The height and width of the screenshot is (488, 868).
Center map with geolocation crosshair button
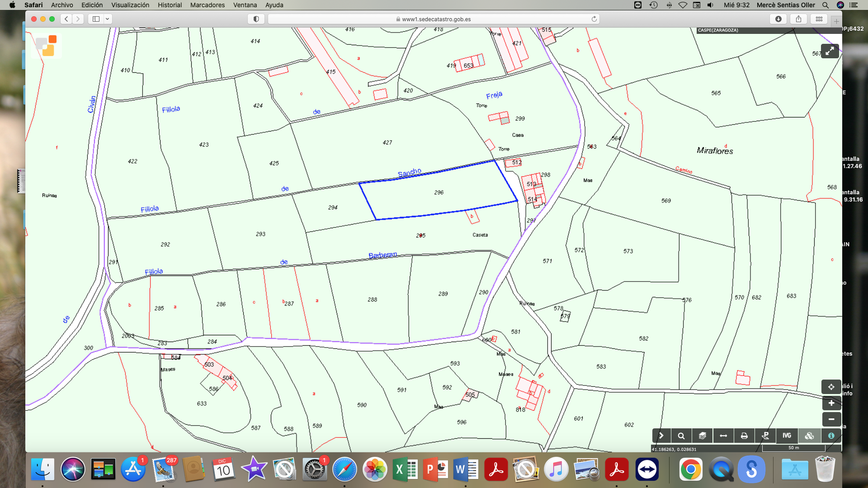pos(831,387)
